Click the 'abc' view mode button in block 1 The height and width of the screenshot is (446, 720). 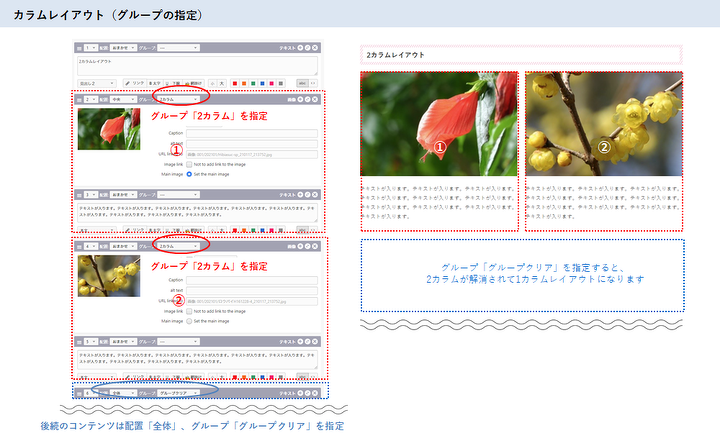click(302, 83)
